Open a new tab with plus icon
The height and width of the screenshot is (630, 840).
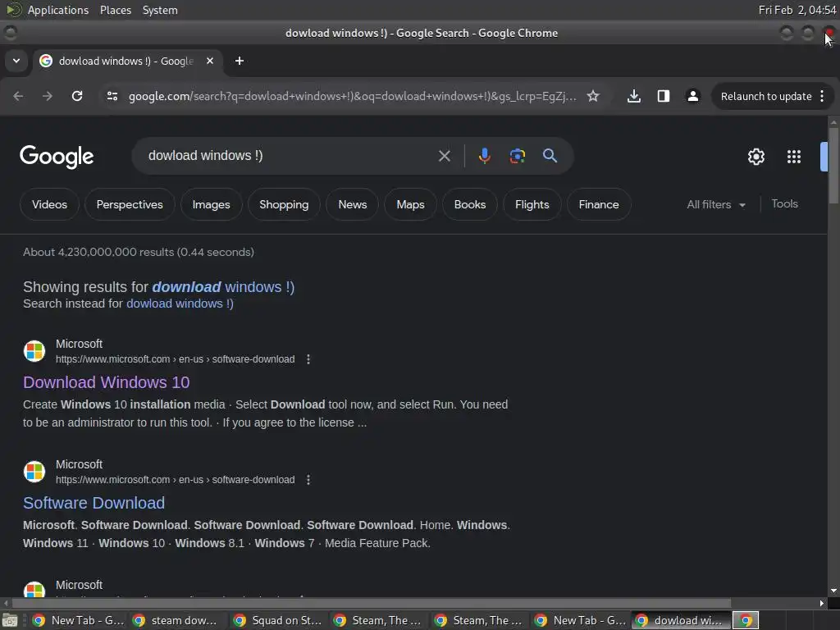point(240,61)
